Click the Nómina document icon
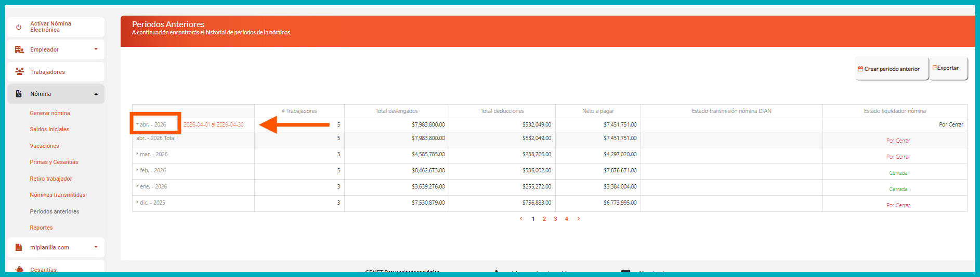 coord(19,94)
